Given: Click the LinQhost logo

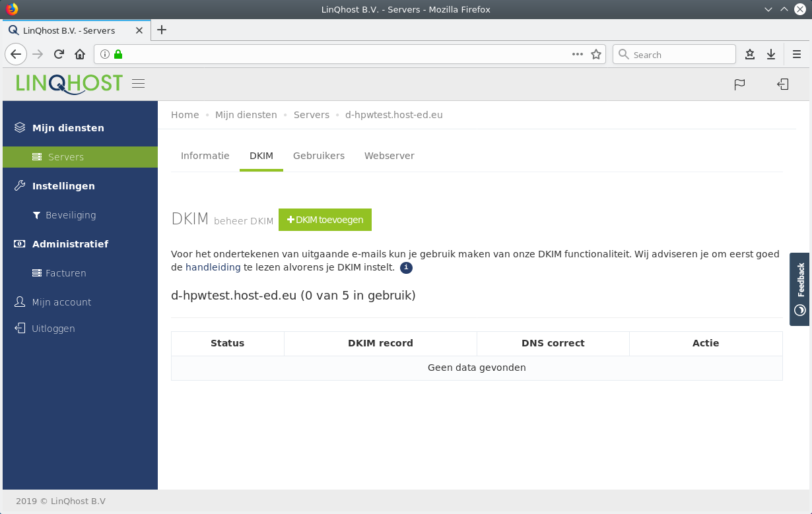Looking at the screenshot, I should [x=69, y=83].
